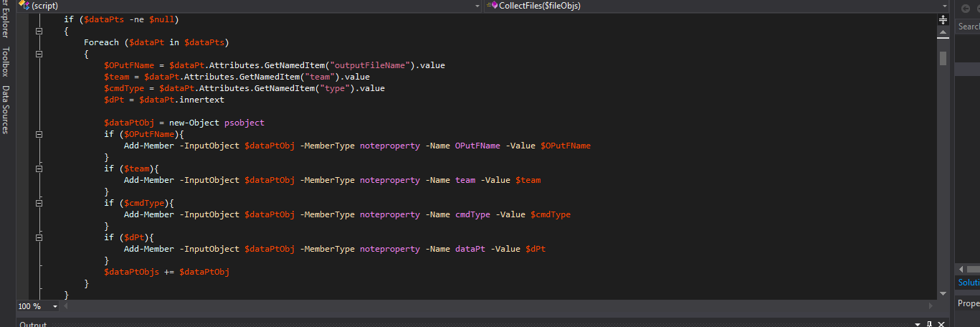The image size is (980, 327).
Task: Collapse the if ($OPutFName) block
Action: [39, 134]
